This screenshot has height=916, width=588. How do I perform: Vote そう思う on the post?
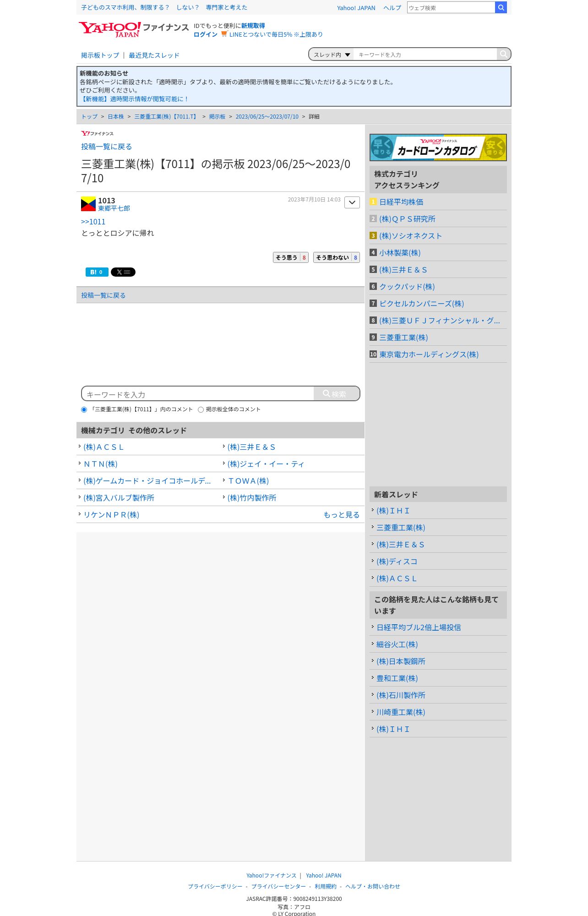(291, 257)
